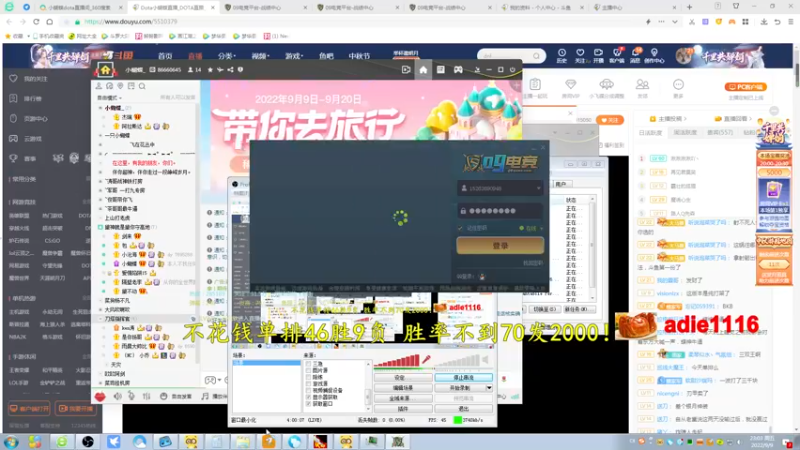Open Douyu video dropdown in nav bar

pos(260,56)
